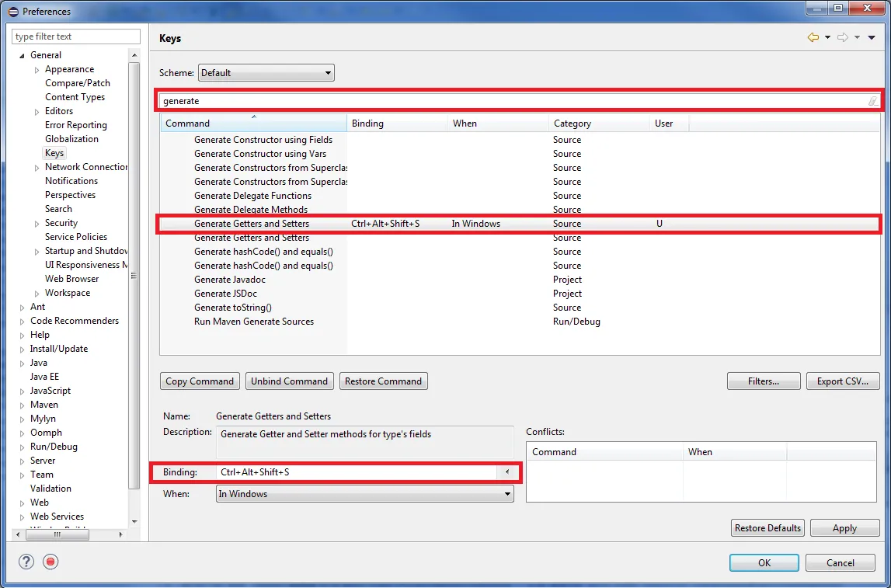Expand the Web Services tree node
The height and width of the screenshot is (588, 891).
click(23, 517)
